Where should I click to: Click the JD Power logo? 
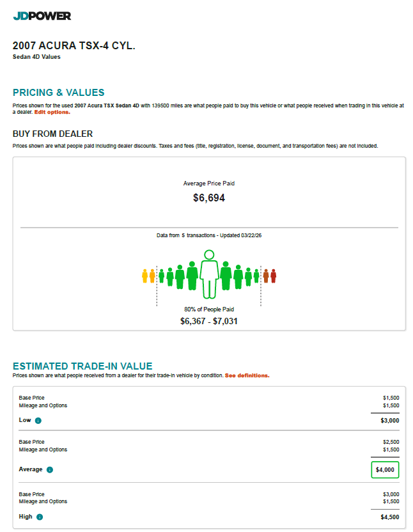(x=42, y=16)
